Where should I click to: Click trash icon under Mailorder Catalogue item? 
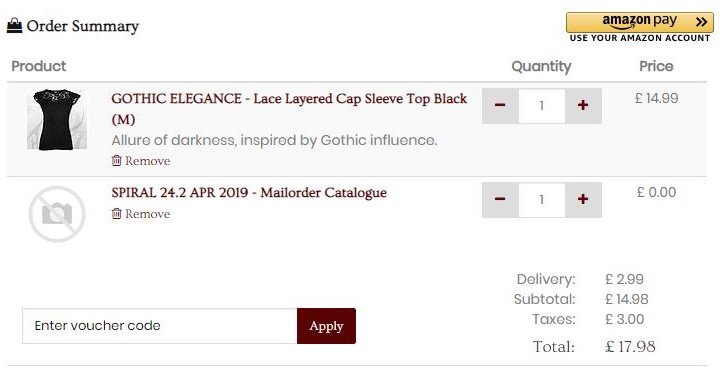coord(117,213)
